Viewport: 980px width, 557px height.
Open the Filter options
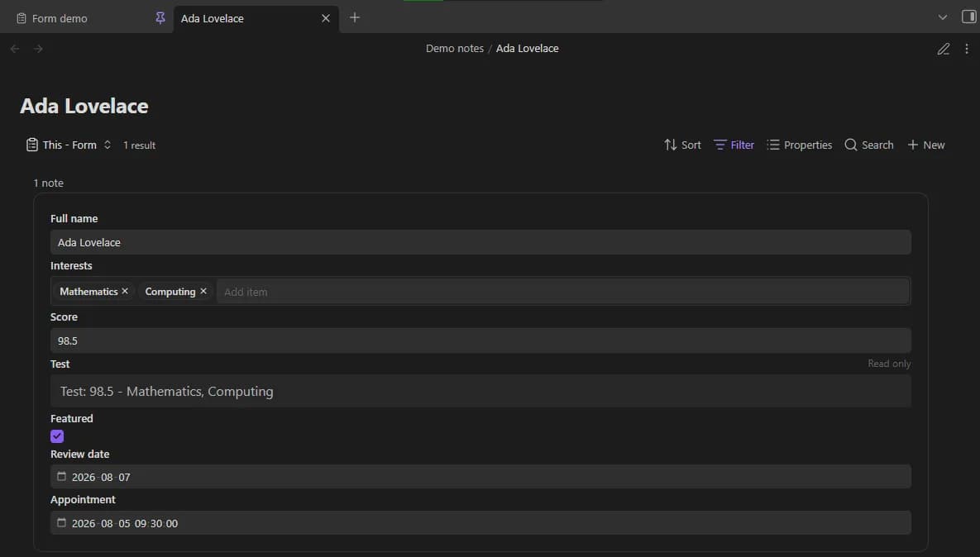point(734,145)
